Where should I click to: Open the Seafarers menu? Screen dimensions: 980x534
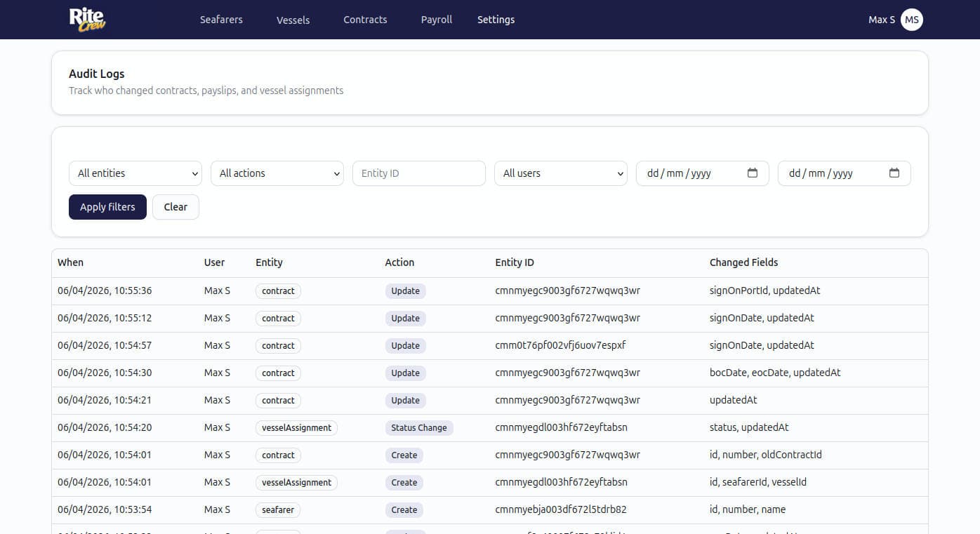point(221,20)
